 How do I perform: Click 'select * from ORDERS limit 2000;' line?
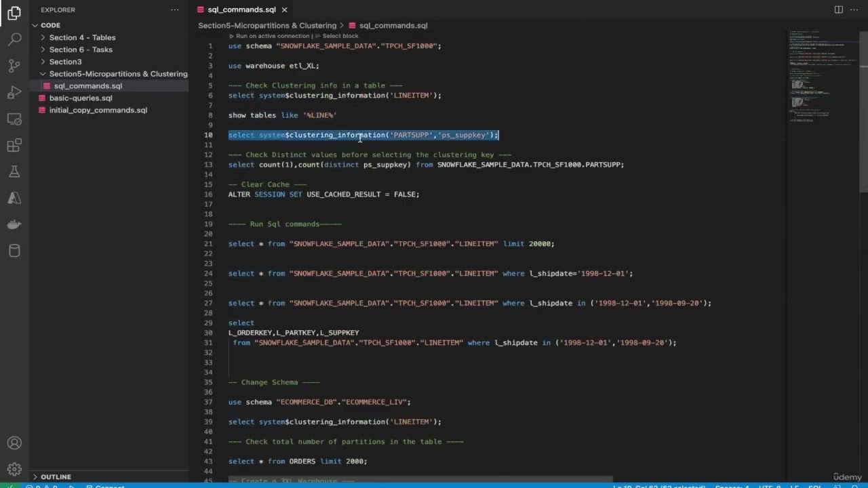coord(298,462)
